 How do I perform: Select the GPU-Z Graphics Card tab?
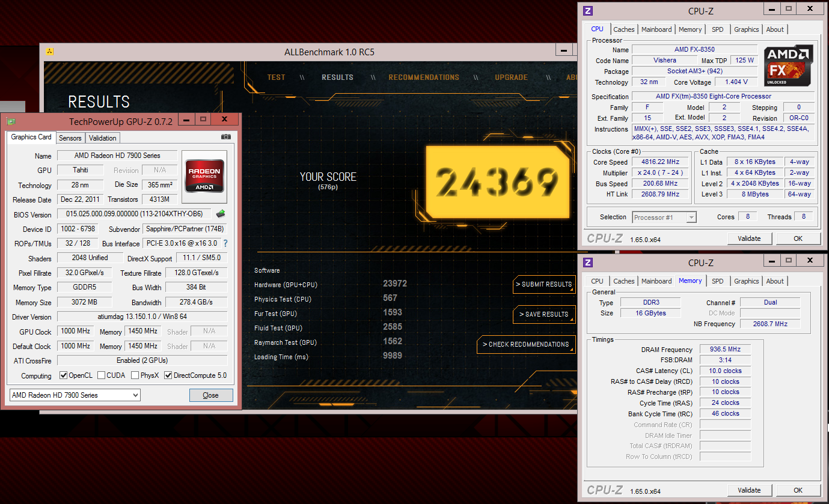tap(31, 137)
